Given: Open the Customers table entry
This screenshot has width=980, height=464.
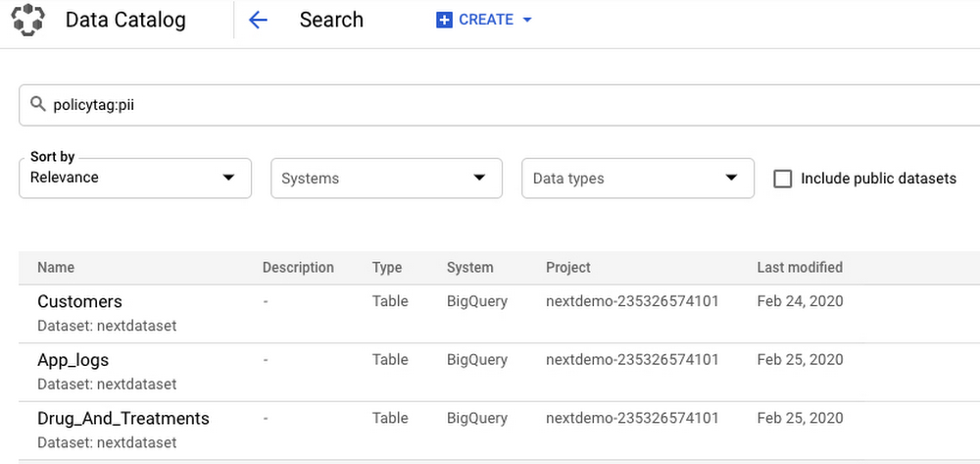Looking at the screenshot, I should [79, 302].
